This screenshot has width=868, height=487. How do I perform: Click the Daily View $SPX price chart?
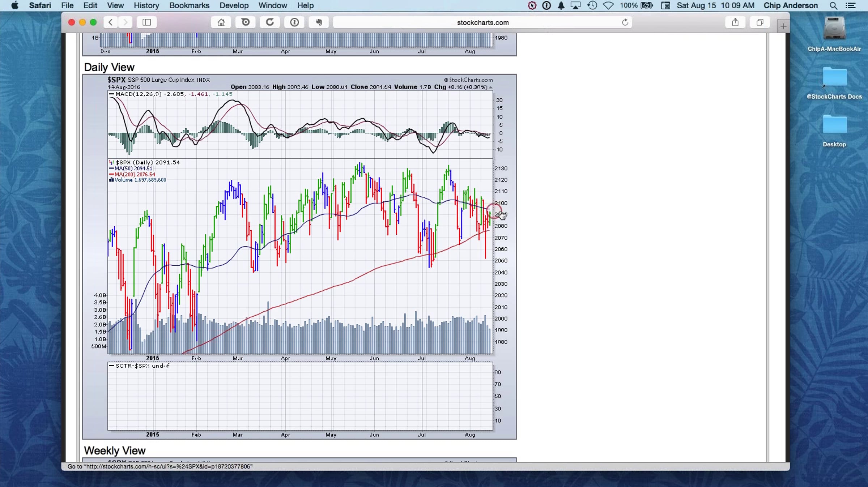coord(300,256)
